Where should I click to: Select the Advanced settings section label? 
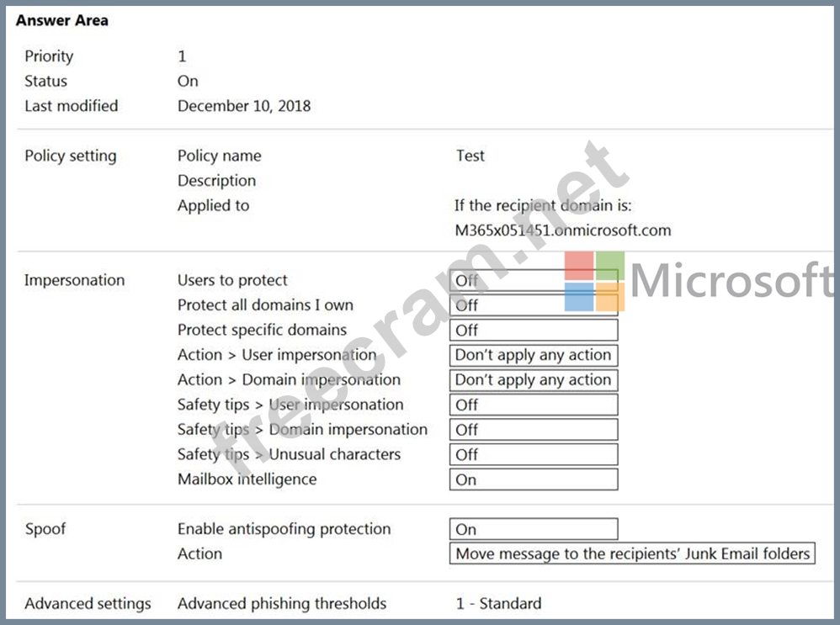click(x=88, y=603)
